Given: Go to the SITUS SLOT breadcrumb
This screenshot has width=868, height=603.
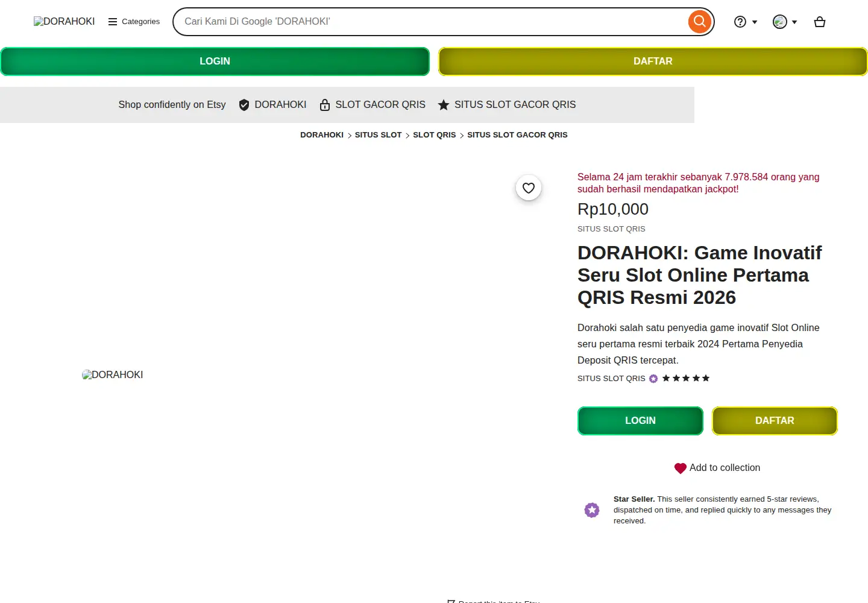Looking at the screenshot, I should click(379, 135).
